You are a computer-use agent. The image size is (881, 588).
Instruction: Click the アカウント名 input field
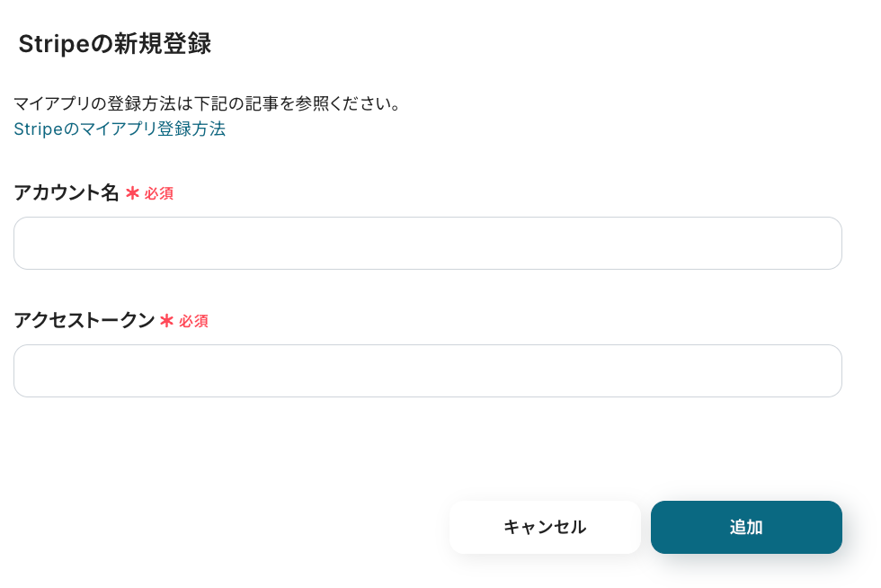(x=427, y=243)
